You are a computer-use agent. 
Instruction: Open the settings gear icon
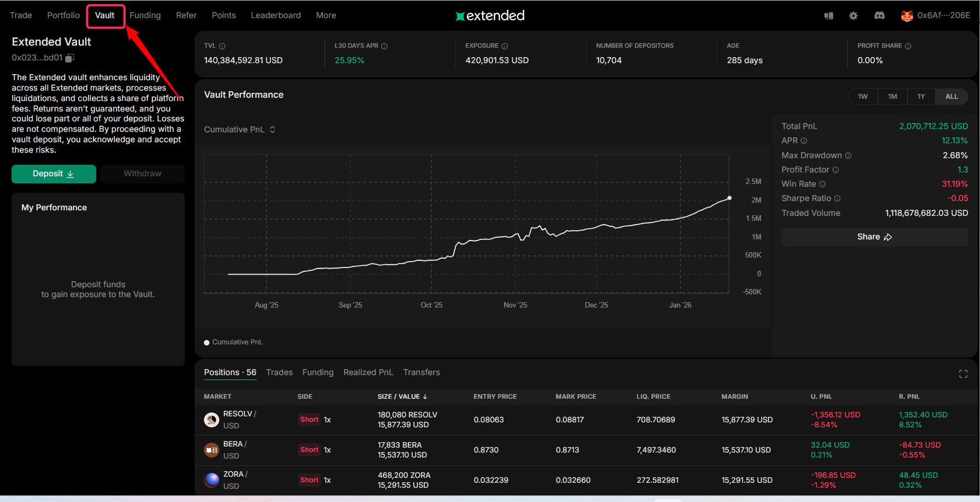pos(853,16)
